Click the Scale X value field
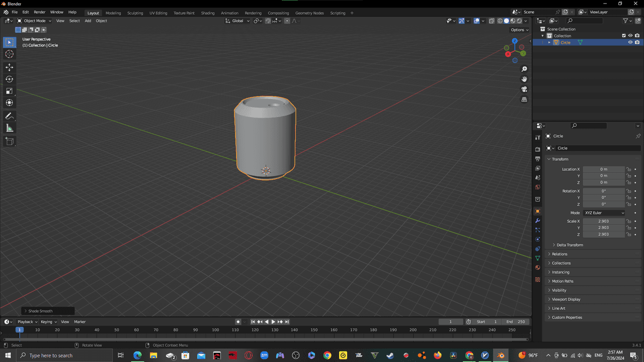The height and width of the screenshot is (362, 644). click(603, 221)
